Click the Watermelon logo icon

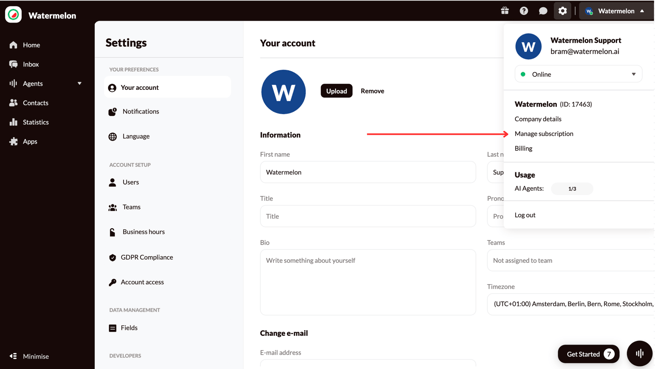(13, 15)
